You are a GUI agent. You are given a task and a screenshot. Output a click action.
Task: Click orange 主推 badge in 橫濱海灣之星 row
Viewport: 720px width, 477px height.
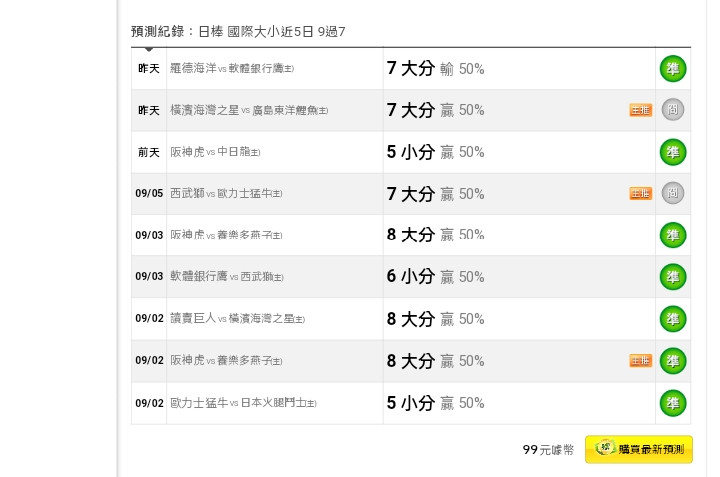click(x=641, y=110)
